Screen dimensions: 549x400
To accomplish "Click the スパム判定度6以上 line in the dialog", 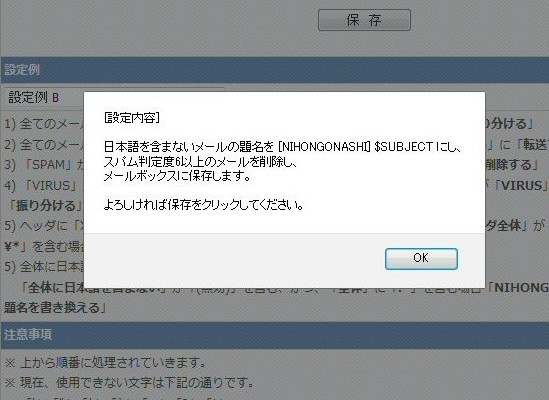I will pos(201,161).
